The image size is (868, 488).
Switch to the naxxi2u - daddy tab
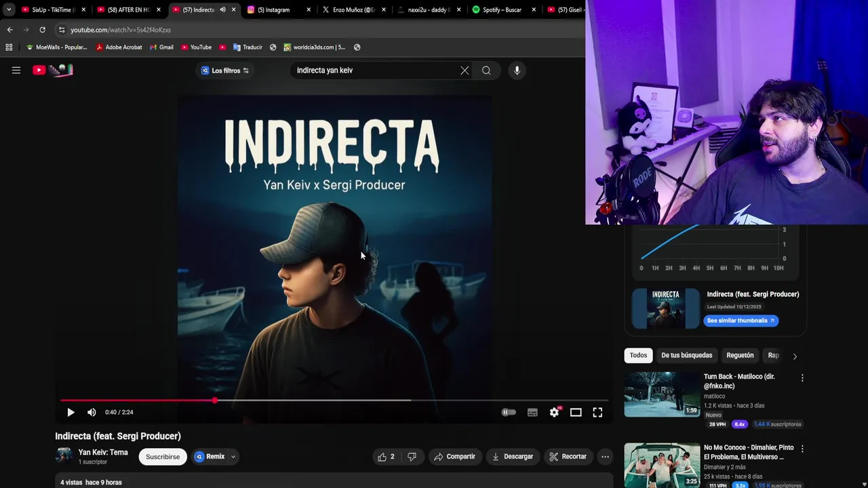coord(429,9)
